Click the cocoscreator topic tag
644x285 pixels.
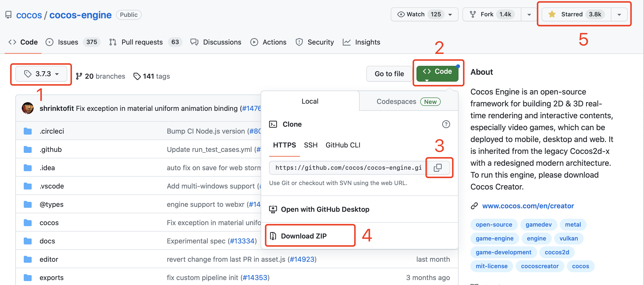point(539,266)
